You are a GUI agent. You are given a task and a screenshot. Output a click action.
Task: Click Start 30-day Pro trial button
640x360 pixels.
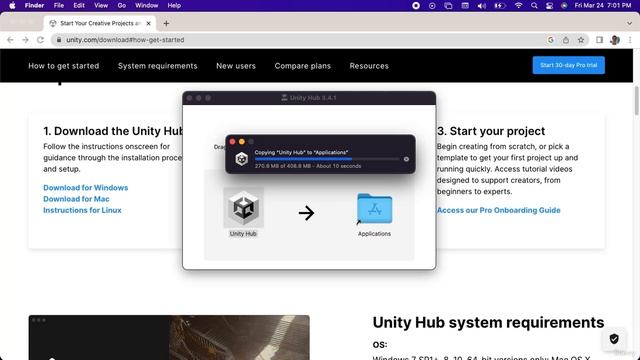tap(569, 65)
